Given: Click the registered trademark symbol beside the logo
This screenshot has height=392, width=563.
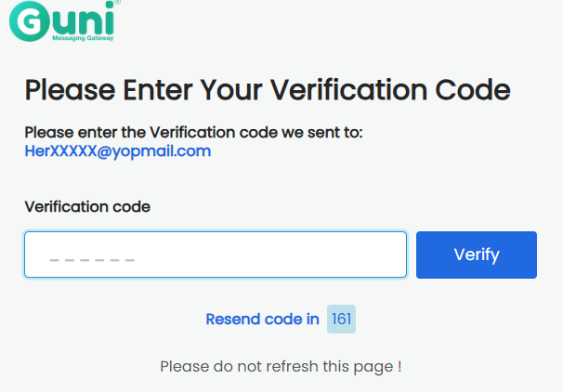Looking at the screenshot, I should pos(117,2).
